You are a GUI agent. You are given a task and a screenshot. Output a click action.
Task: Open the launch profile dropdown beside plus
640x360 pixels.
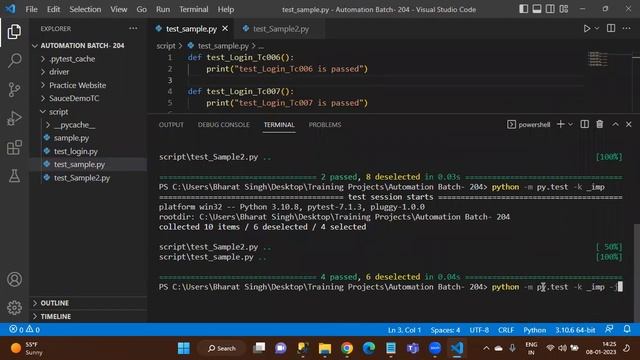click(x=571, y=124)
